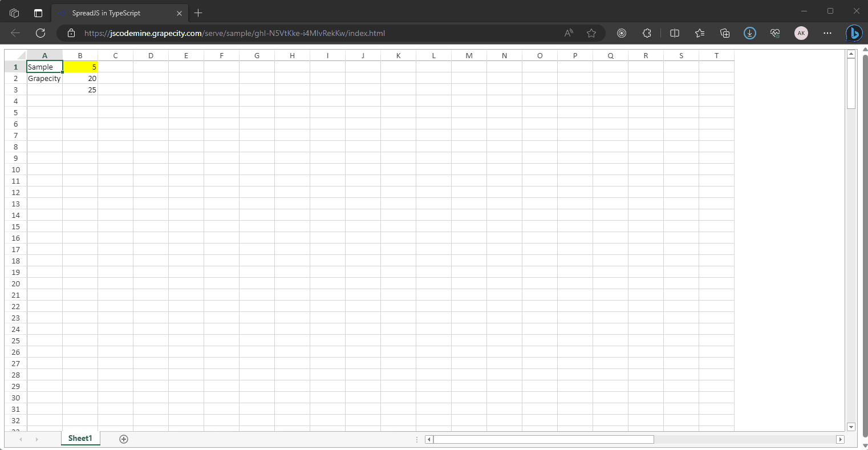Select the yellow highlighted cell B1
The image size is (868, 450).
coord(80,67)
